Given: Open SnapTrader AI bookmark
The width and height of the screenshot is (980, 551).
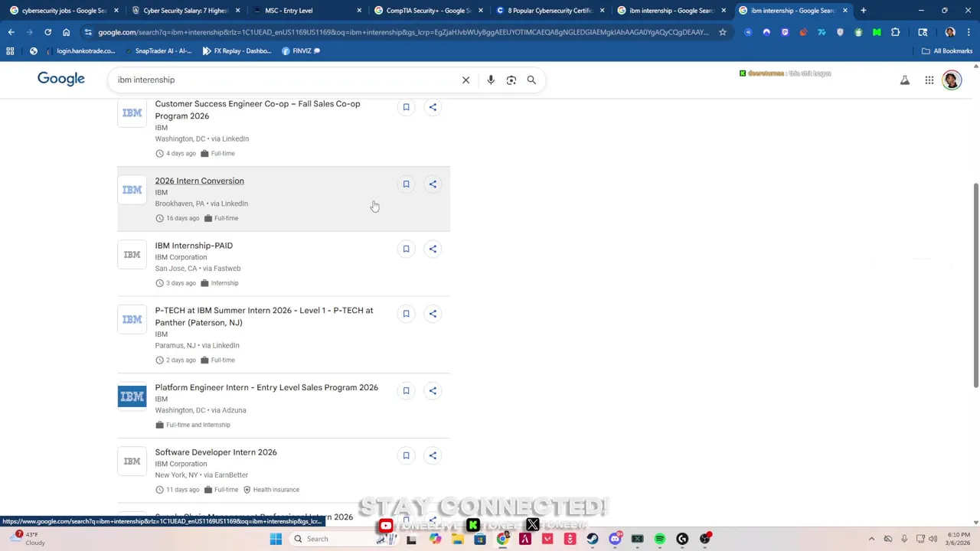Looking at the screenshot, I should pyautogui.click(x=158, y=51).
